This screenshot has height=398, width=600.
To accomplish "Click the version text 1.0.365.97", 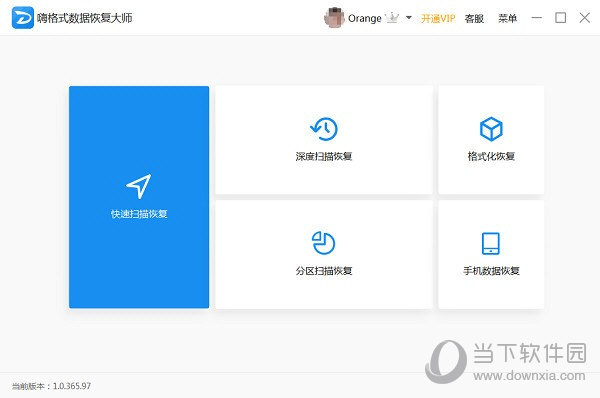I will point(72,386).
